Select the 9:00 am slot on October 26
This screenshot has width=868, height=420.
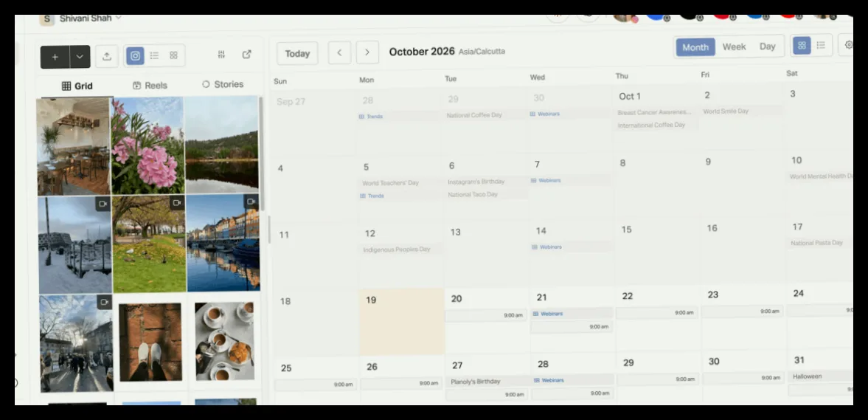(401, 383)
